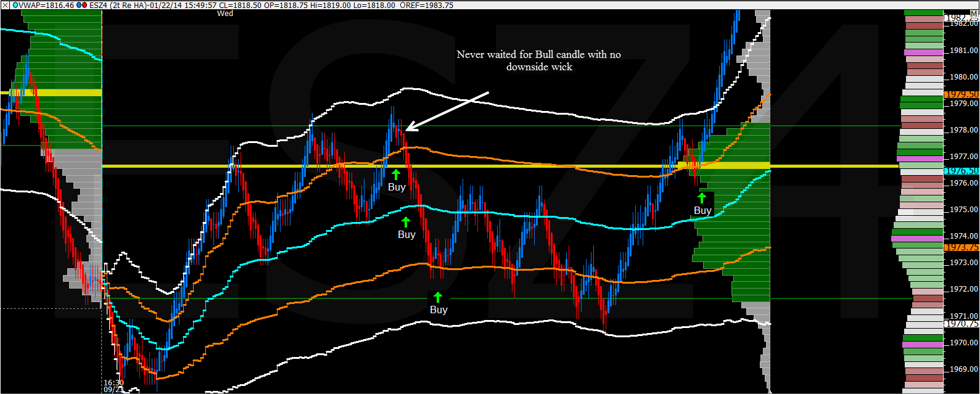Click the blue ESZ4 series circle
The image size is (980, 394).
point(78,5)
